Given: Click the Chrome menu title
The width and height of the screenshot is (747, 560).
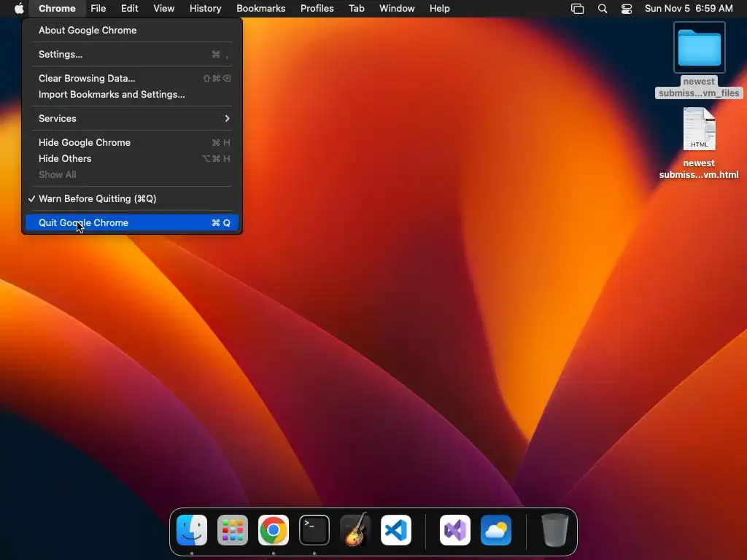Looking at the screenshot, I should [57, 9].
